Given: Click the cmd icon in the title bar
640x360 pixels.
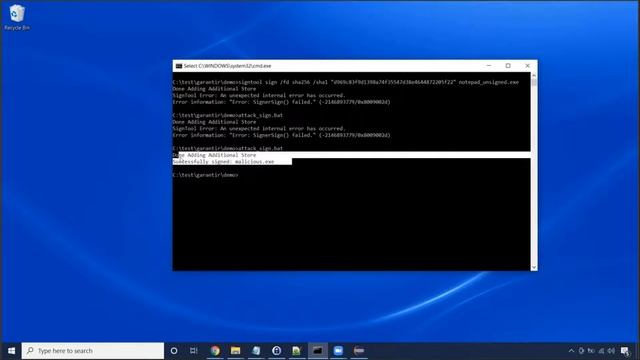Looking at the screenshot, I should (179, 66).
